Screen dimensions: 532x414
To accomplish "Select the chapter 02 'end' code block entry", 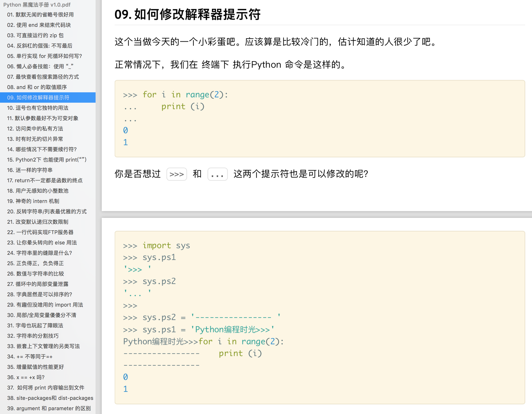I will pyautogui.click(x=39, y=25).
